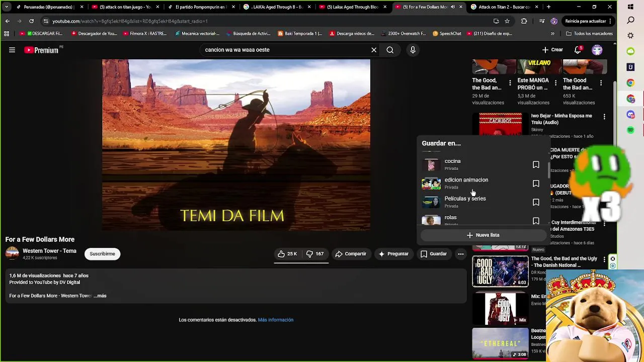Subscribe with the Suscribirme button

coord(102,254)
